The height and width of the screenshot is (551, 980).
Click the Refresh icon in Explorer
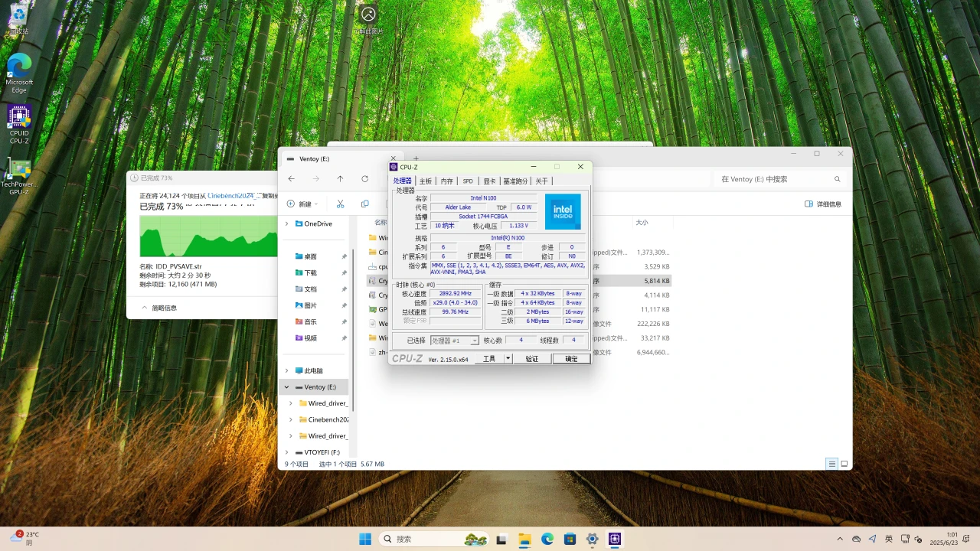pyautogui.click(x=364, y=179)
